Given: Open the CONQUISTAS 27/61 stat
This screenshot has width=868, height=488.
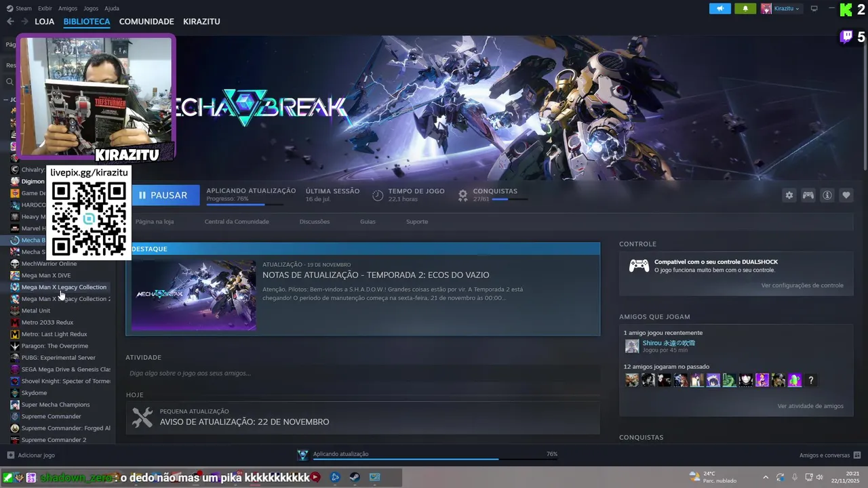Looking at the screenshot, I should point(493,195).
